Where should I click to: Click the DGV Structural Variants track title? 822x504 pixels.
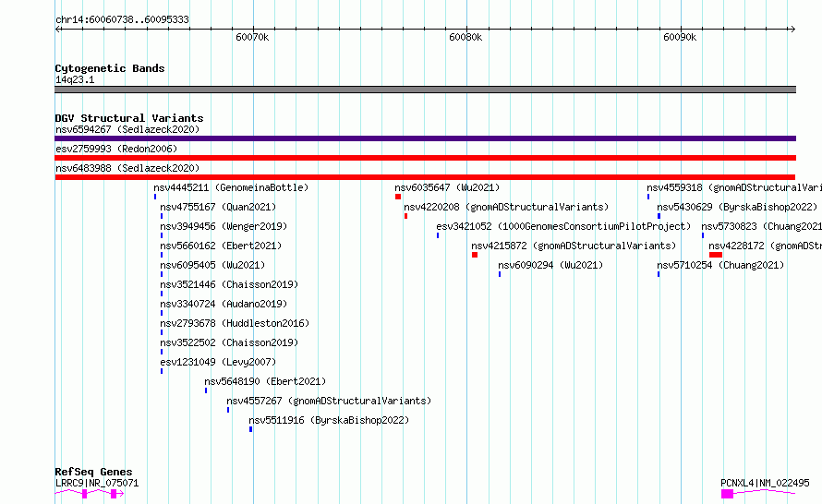(x=129, y=118)
